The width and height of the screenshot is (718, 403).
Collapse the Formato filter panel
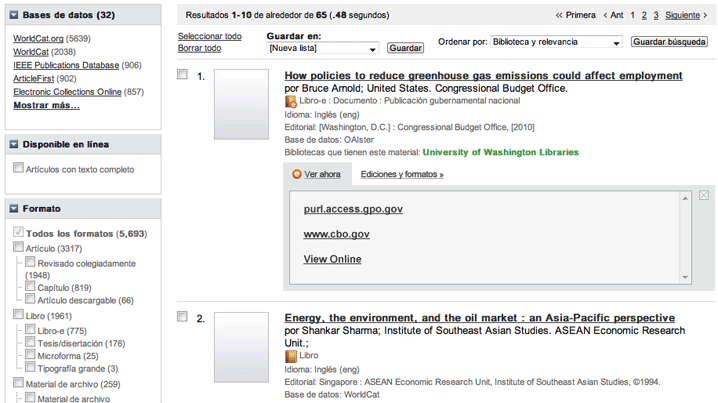pyautogui.click(x=14, y=208)
